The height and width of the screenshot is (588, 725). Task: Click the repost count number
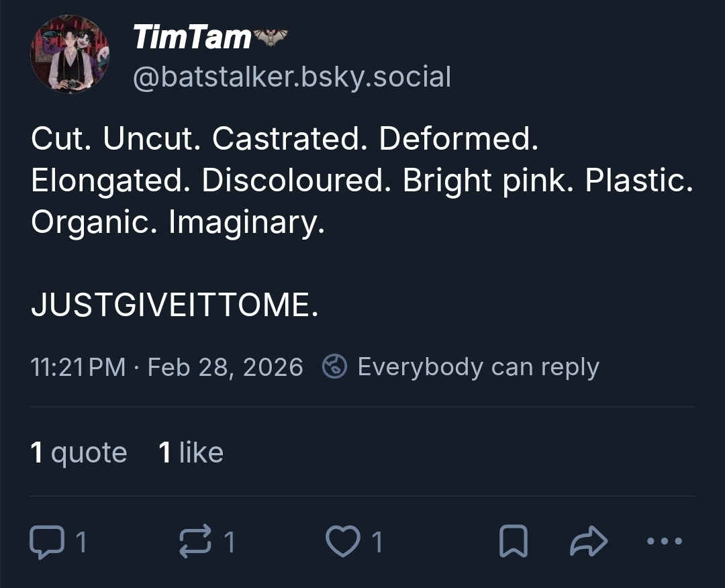point(230,542)
